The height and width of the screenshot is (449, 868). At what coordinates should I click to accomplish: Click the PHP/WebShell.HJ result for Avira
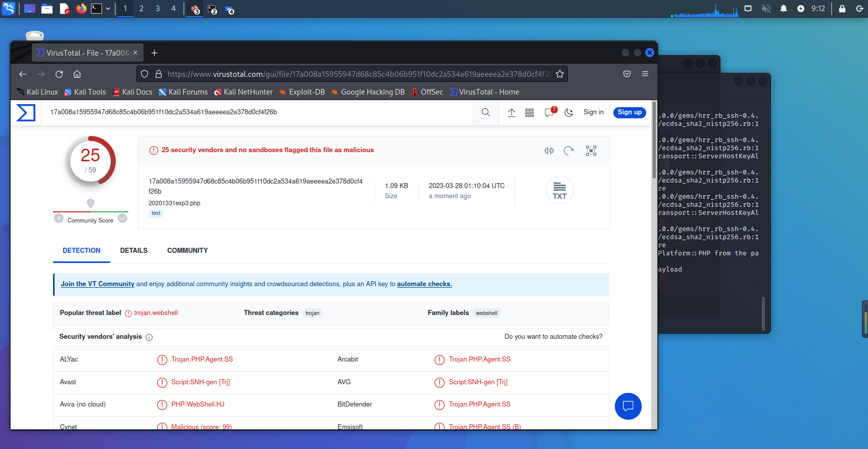point(198,405)
